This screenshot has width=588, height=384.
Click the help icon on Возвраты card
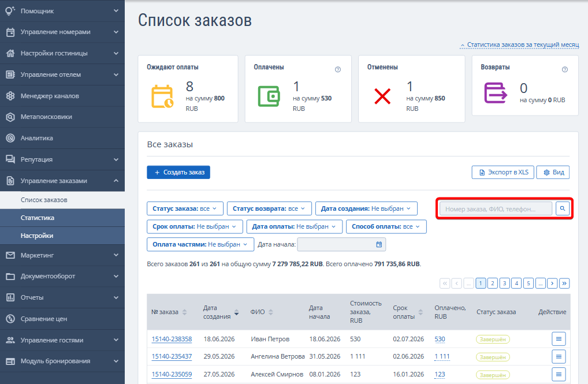565,69
